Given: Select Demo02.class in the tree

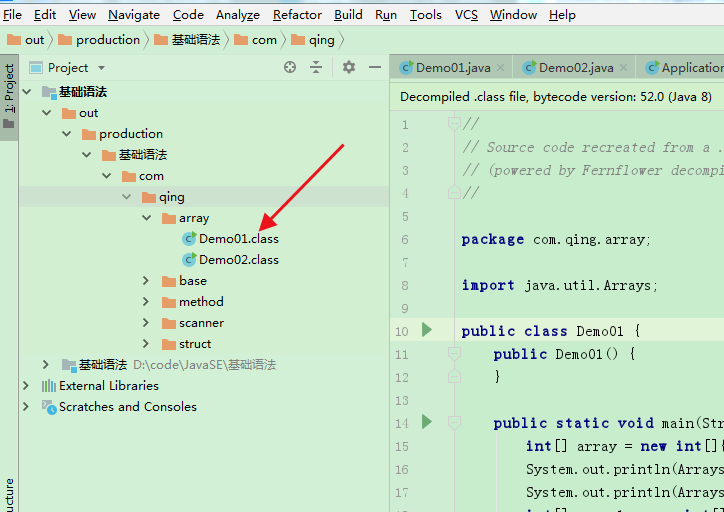Looking at the screenshot, I should tap(239, 260).
